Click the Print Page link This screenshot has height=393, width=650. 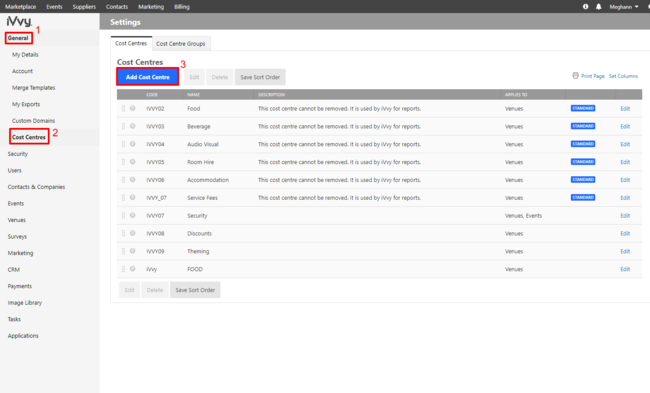(x=593, y=76)
